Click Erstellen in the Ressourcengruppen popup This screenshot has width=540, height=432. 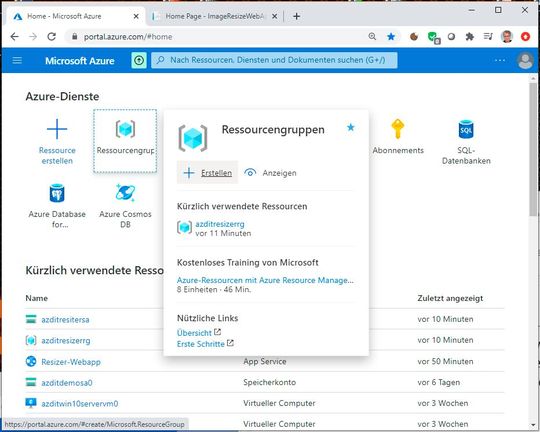pos(207,173)
